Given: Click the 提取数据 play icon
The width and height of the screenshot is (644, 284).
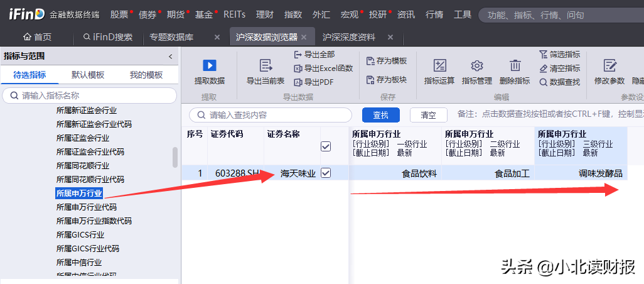Looking at the screenshot, I should coord(210,65).
